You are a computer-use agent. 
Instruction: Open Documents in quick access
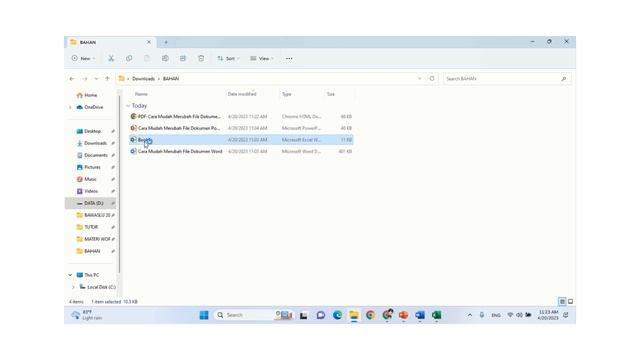pos(92,156)
